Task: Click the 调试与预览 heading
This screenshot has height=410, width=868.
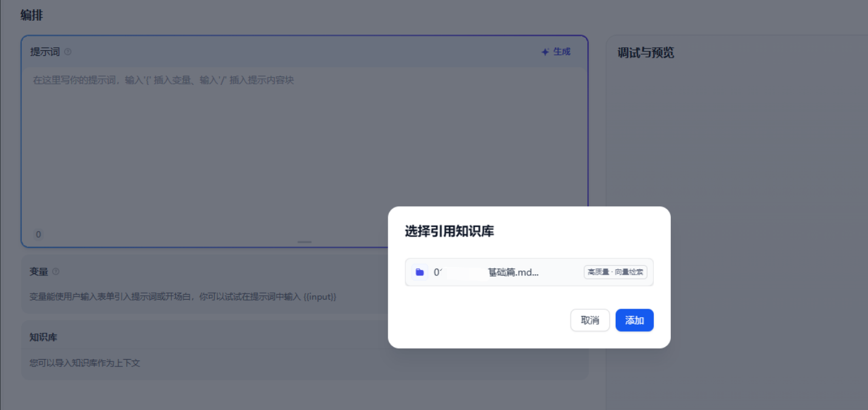Action: [x=646, y=53]
